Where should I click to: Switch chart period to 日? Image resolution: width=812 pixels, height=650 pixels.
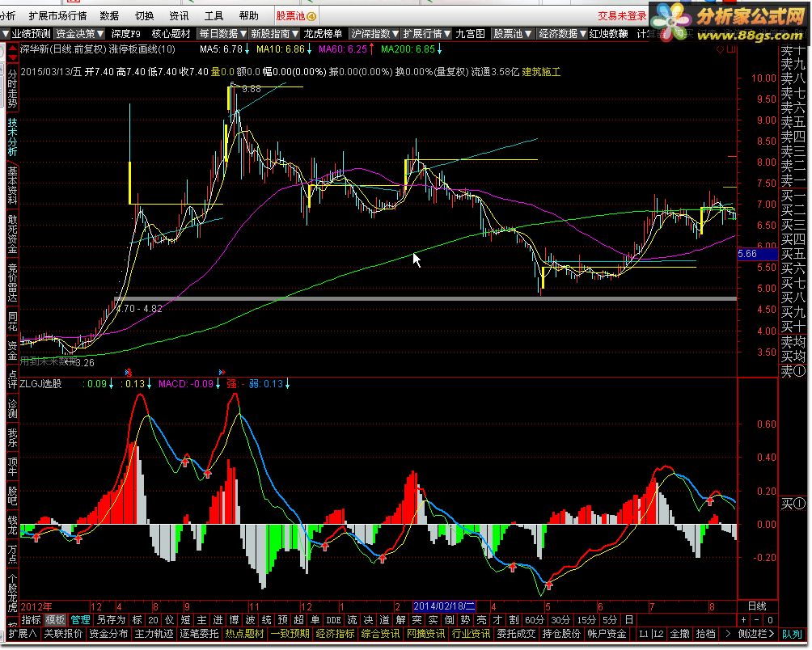tap(628, 620)
